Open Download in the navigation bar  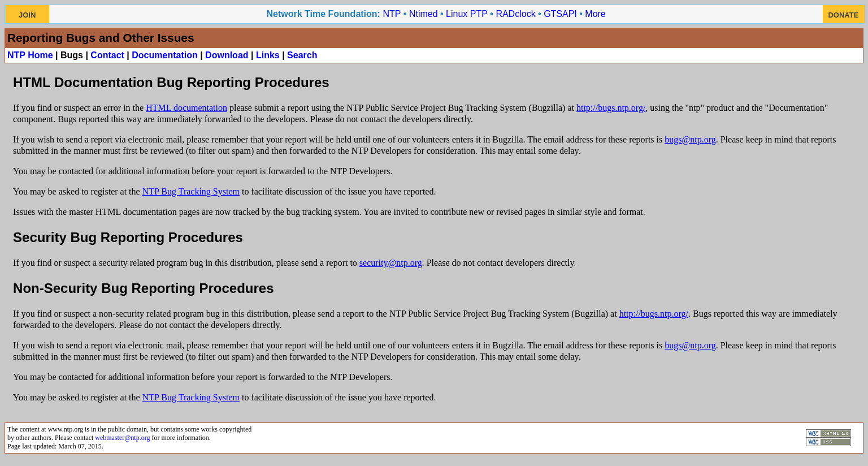(x=227, y=55)
